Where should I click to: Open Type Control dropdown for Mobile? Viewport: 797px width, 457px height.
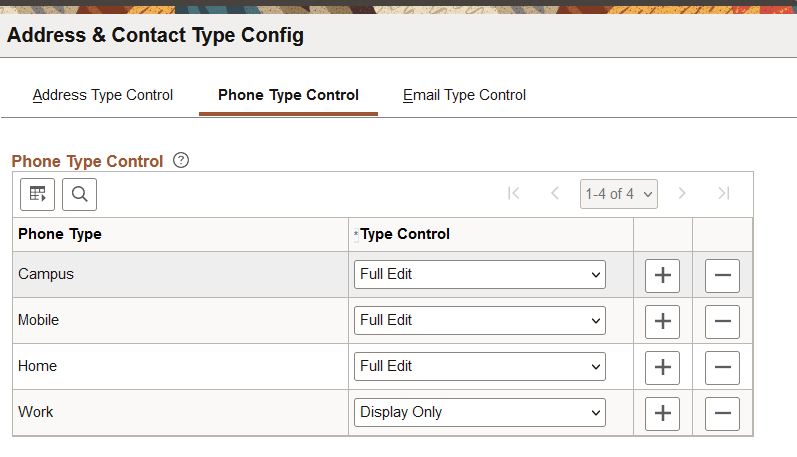480,320
